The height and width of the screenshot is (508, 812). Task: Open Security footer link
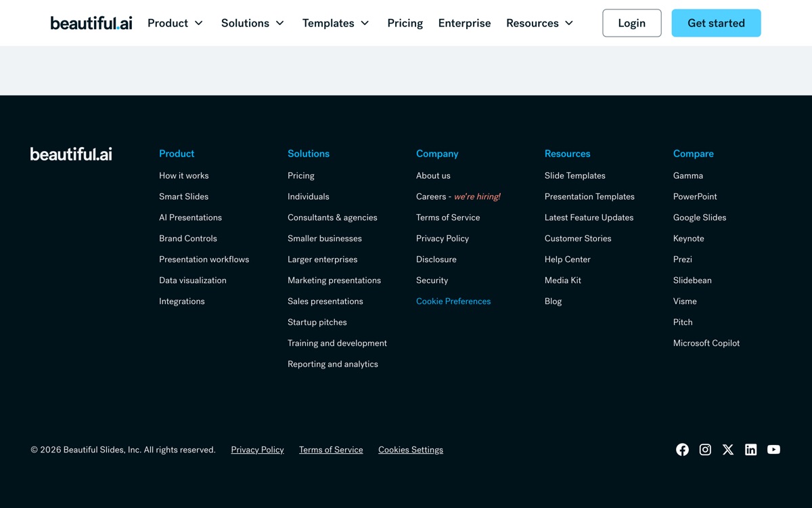pyautogui.click(x=432, y=280)
